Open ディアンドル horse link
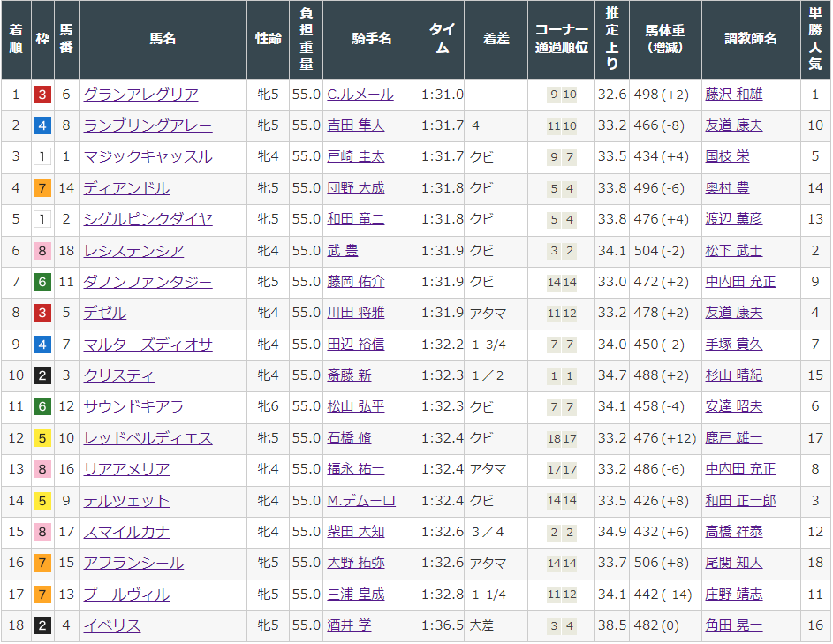Screen dimensions: 833x644 coord(126,188)
